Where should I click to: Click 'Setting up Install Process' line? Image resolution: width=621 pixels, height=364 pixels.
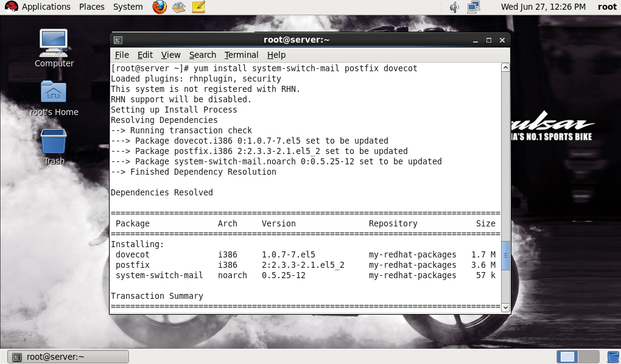click(174, 110)
